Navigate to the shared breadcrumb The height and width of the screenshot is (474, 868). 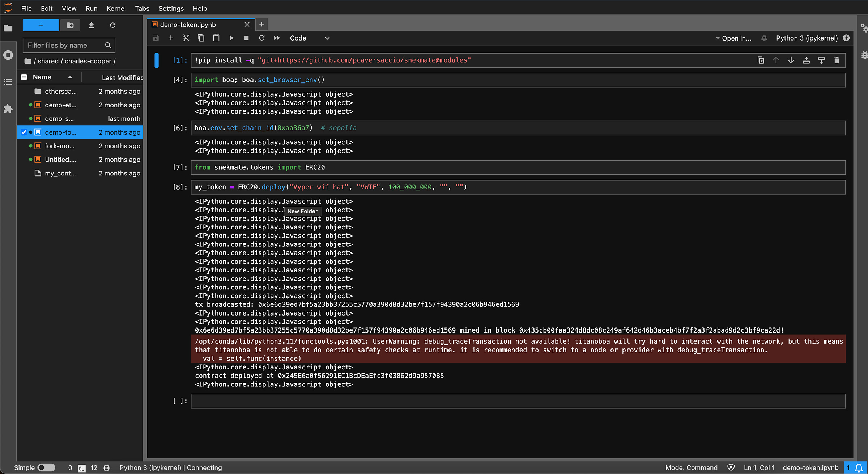[48, 61]
